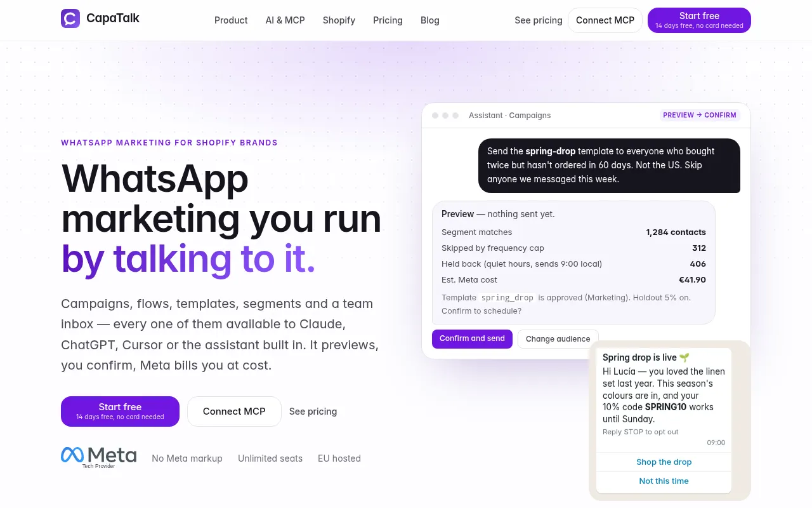Viewport: 812px width, 508px height.
Task: Click the "Unlimited seats" text
Action: (270, 458)
